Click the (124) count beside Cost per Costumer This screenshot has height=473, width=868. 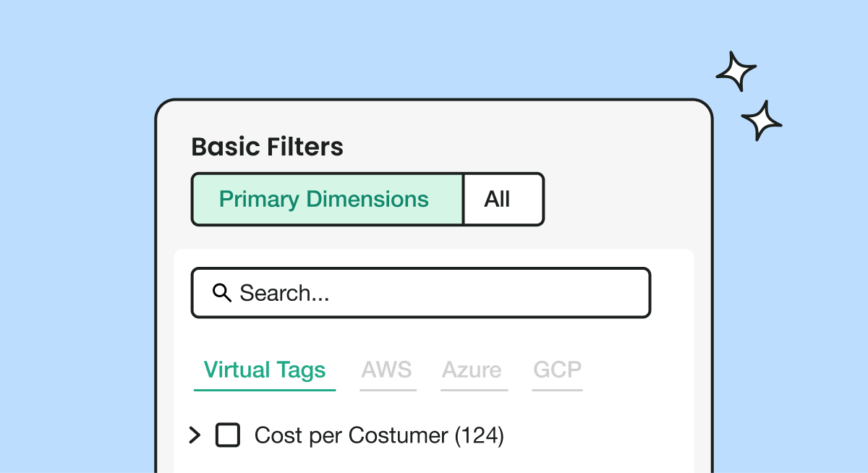click(479, 435)
